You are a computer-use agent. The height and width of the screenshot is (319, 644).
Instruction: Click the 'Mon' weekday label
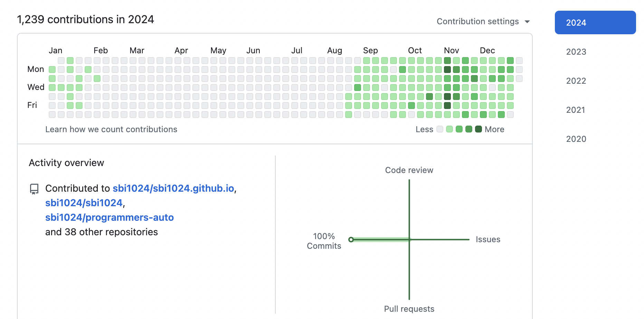(x=36, y=69)
